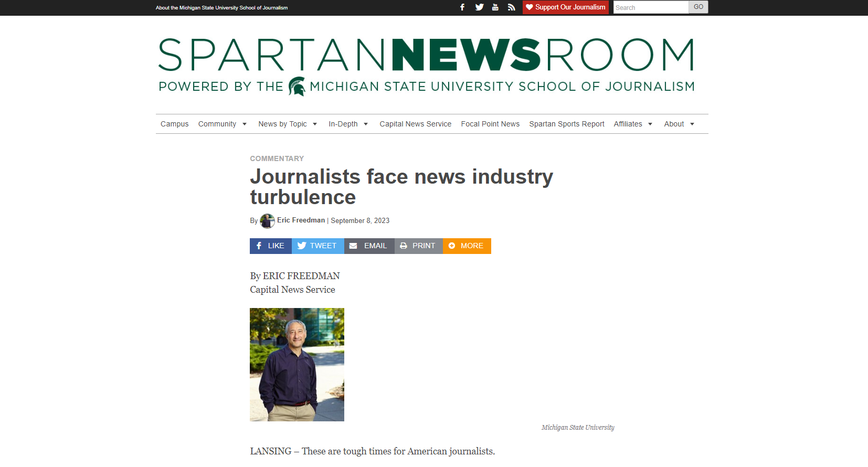Click the September 8, 2023 date
The image size is (868, 467).
[360, 221]
